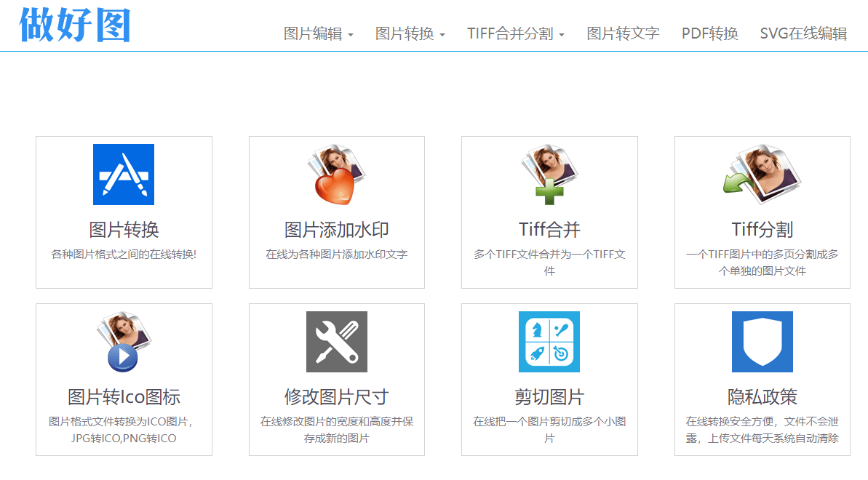Image resolution: width=868 pixels, height=480 pixels.
Task: Open PDF转换 in the navigation bar
Action: [x=709, y=33]
